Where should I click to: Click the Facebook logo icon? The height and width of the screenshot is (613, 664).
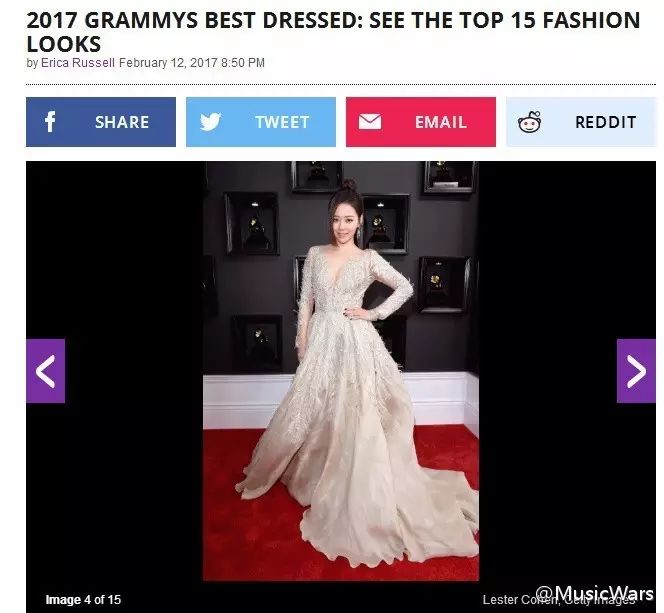coord(50,122)
